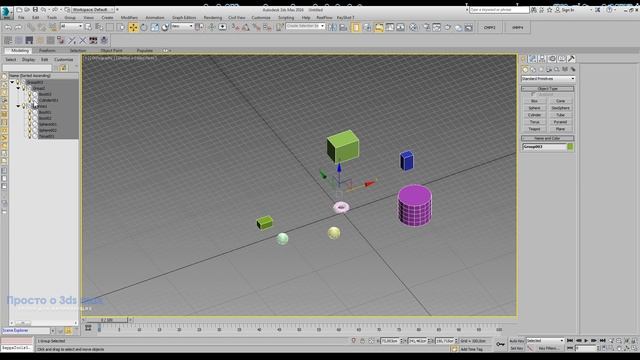Collapse the Object Type rollout
Image resolution: width=640 pixels, height=360 pixels.
(548, 89)
